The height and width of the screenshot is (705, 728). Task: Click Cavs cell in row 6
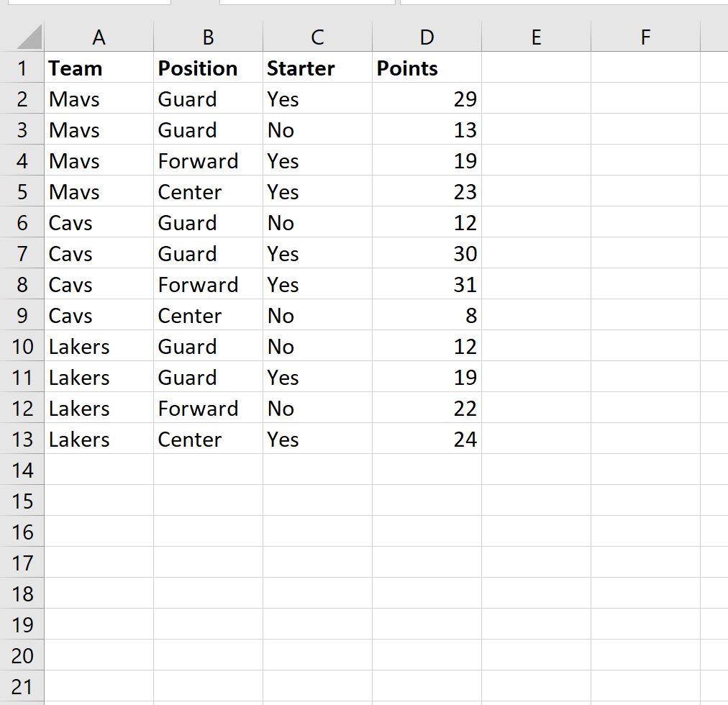pos(99,222)
